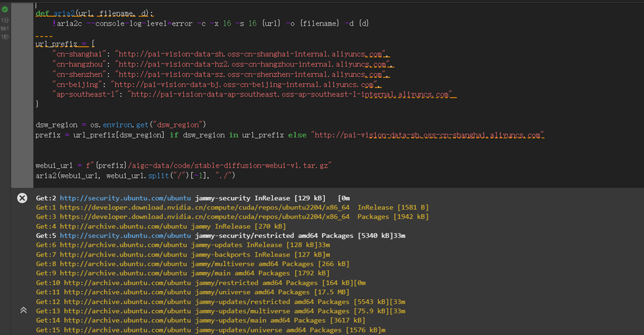Click the '!aria2c --console-log-level=error' command line
644x335 pixels.
pos(211,23)
